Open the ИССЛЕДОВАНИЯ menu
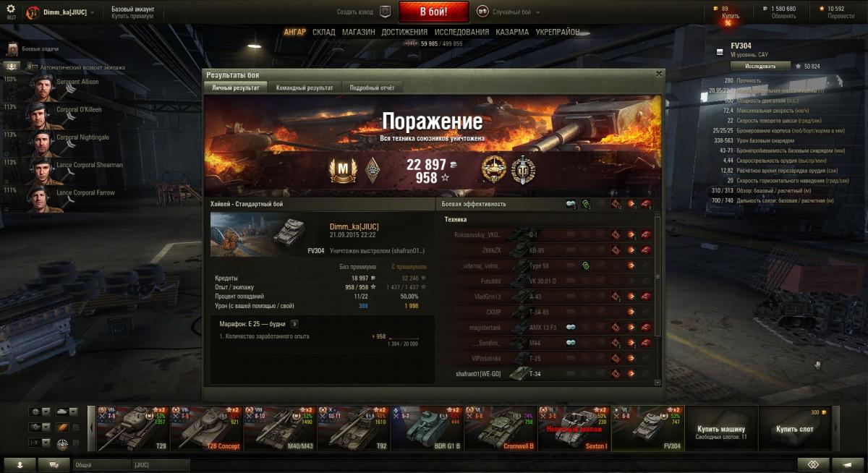Screen dimensions: 868x473 coord(461,33)
